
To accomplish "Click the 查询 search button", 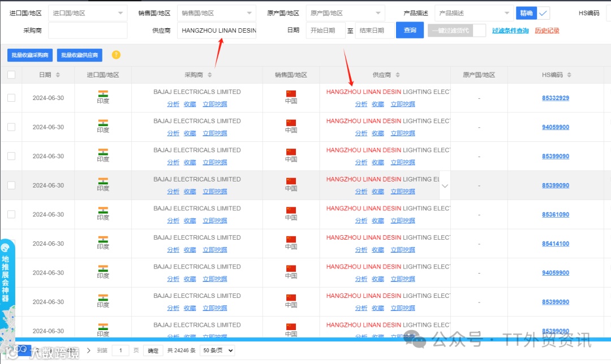I will 410,30.
